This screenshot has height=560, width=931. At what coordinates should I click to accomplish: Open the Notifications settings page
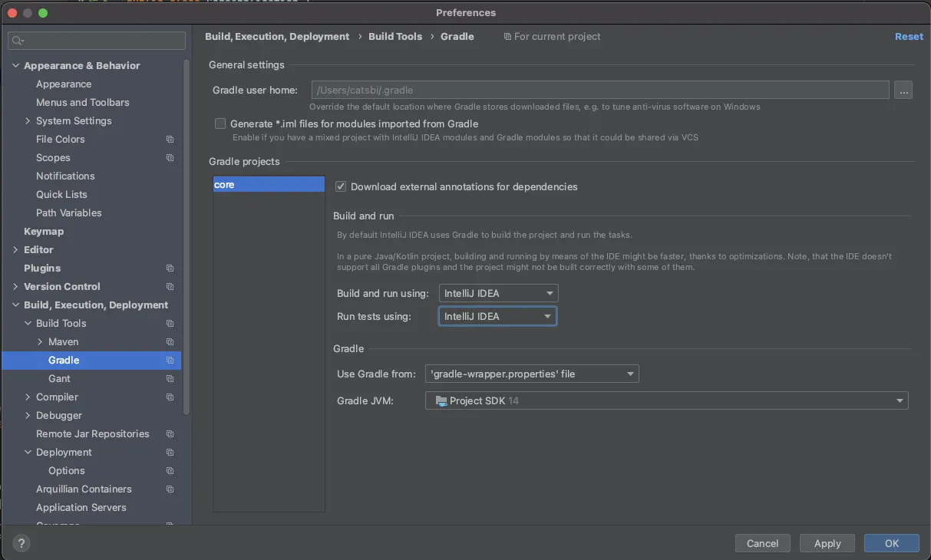(65, 176)
